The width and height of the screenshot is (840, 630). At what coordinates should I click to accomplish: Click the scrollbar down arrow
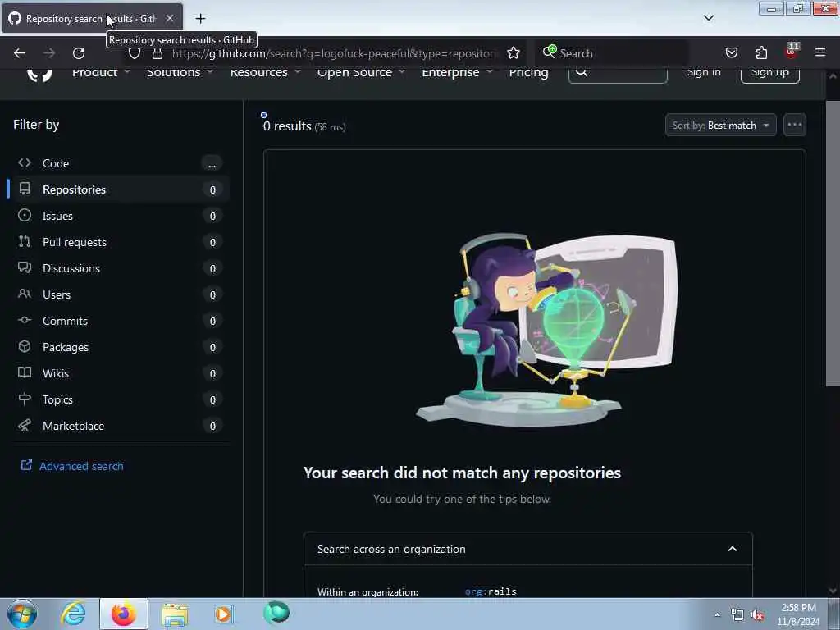tap(833, 591)
